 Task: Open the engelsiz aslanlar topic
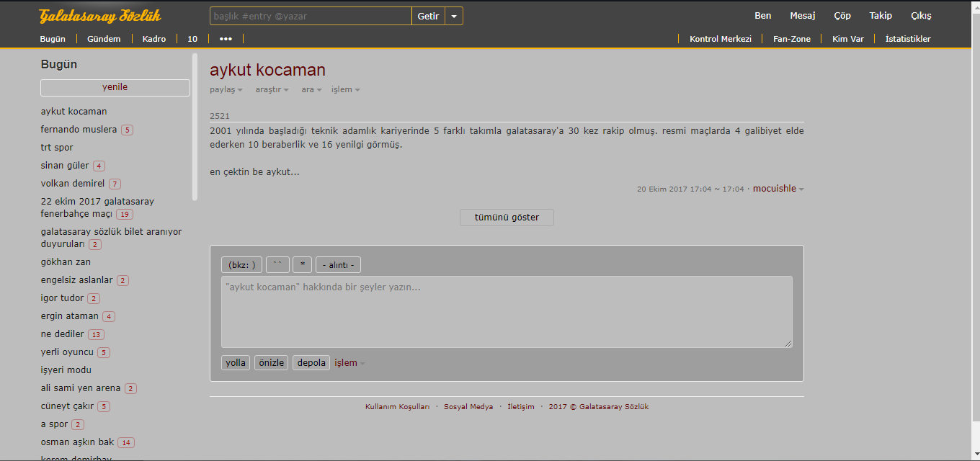click(76, 280)
